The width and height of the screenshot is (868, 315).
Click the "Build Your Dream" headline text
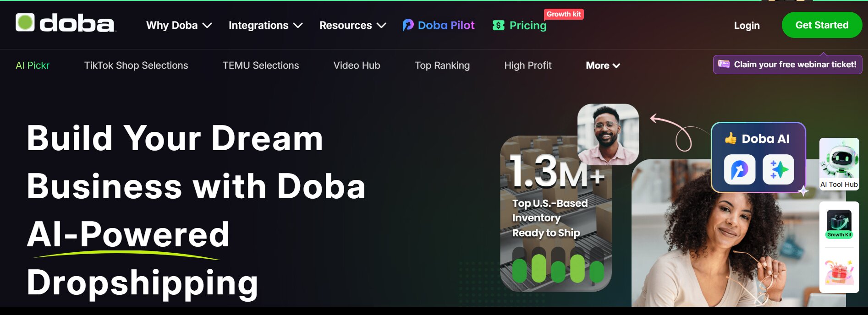[175, 138]
